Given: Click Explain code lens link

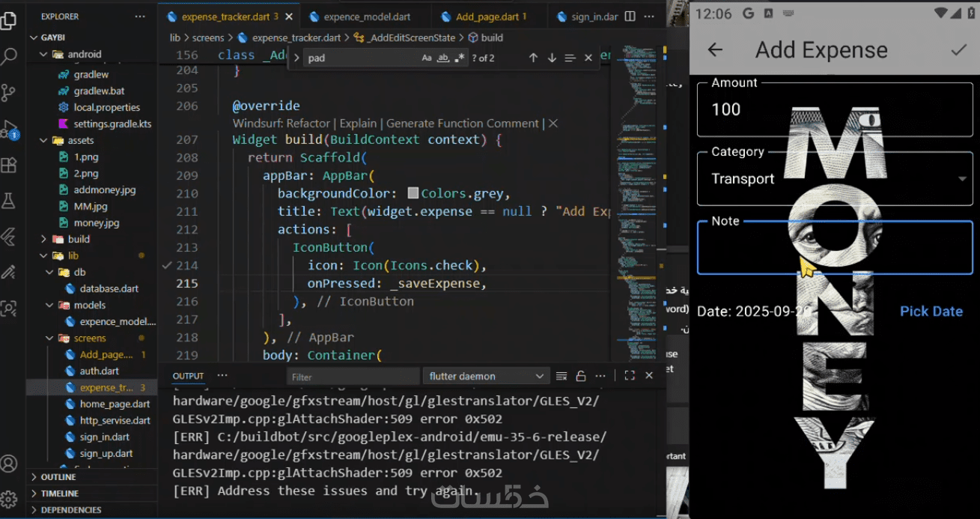Looking at the screenshot, I should [x=358, y=124].
